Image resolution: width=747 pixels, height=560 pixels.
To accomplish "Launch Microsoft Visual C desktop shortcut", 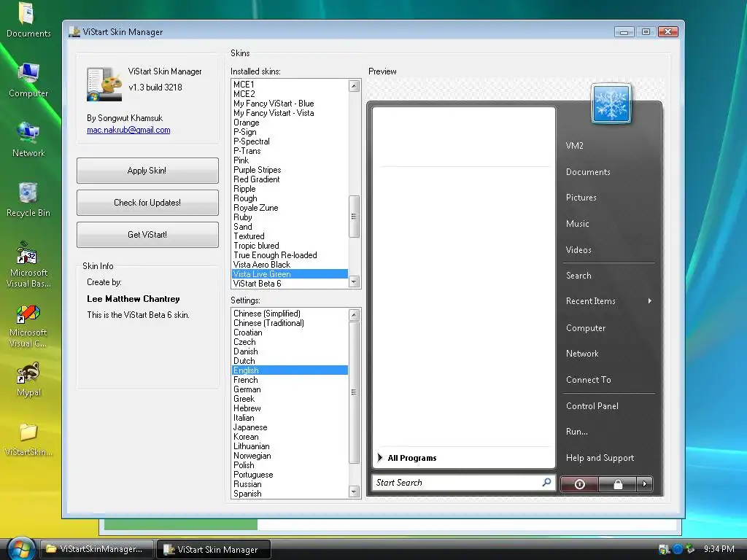I will (x=28, y=326).
